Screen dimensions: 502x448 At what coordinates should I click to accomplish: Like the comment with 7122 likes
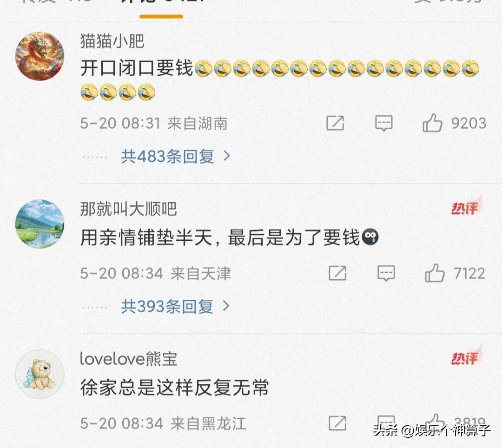tap(435, 273)
